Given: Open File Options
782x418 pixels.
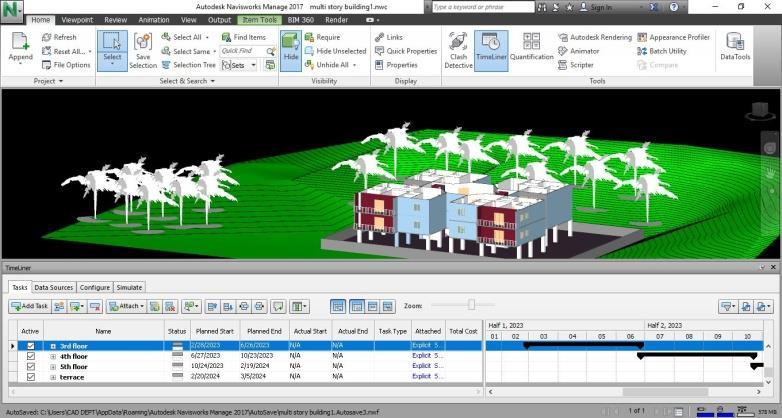Looking at the screenshot, I should point(66,65).
